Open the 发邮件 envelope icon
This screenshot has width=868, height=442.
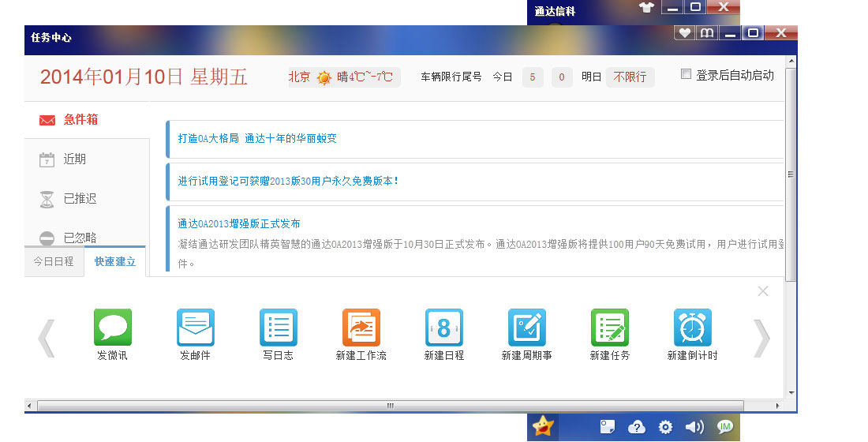[195, 328]
